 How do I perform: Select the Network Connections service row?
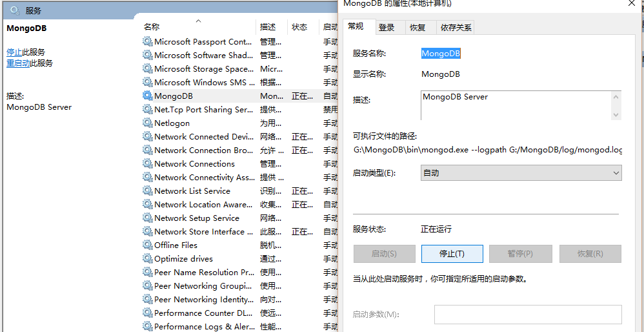click(x=240, y=163)
